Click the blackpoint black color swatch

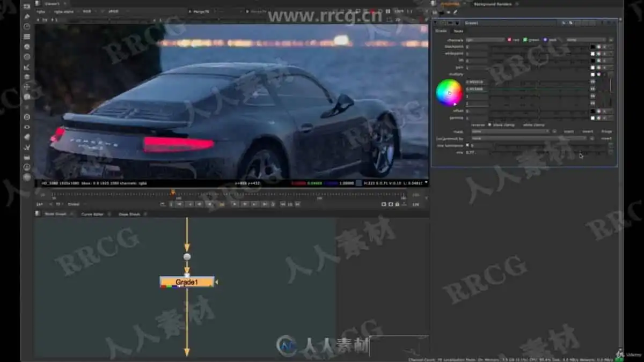(x=593, y=47)
